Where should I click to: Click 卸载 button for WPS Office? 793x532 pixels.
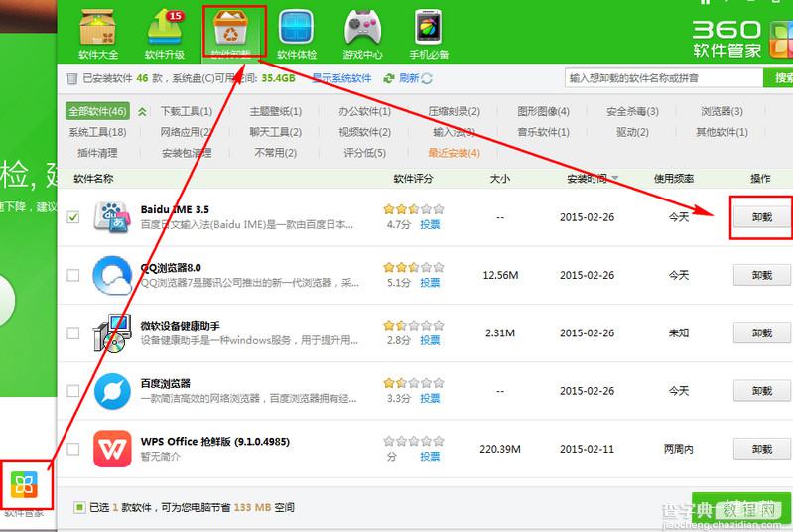[x=761, y=449]
